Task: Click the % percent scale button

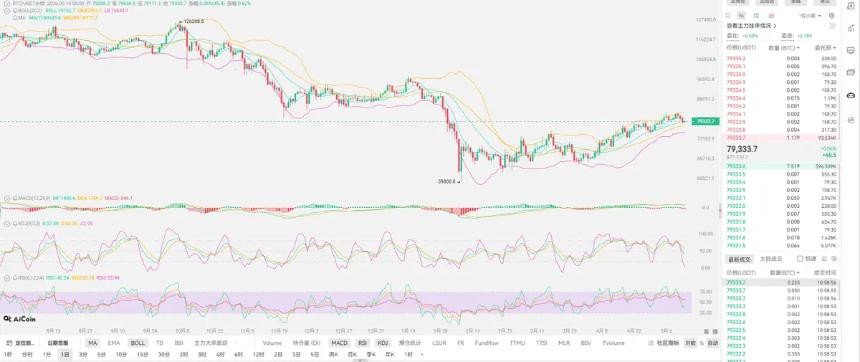Action: coord(701,343)
